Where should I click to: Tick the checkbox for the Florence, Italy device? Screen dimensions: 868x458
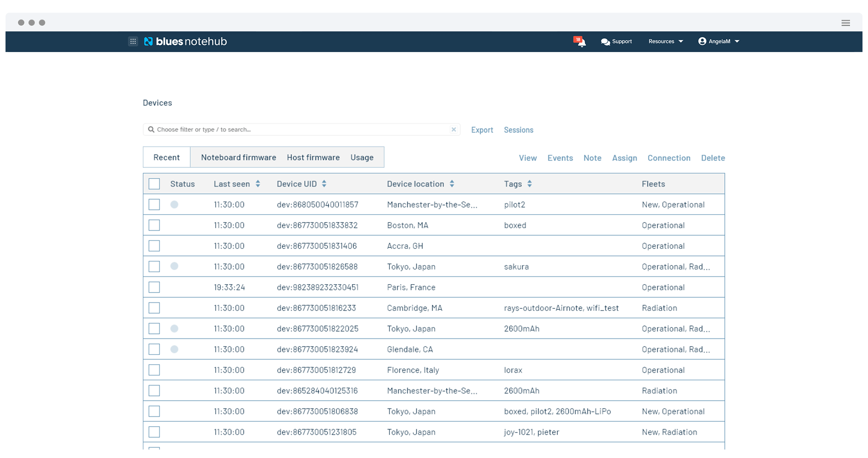154,370
